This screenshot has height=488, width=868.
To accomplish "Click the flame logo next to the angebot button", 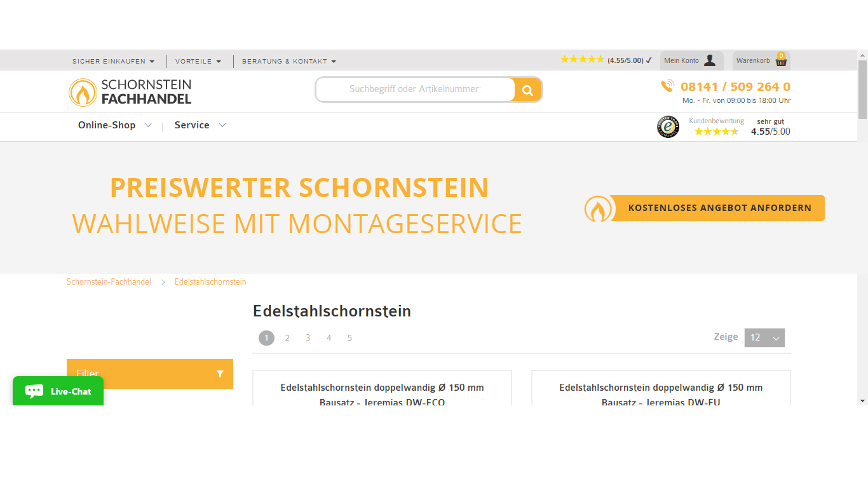I will point(598,208).
